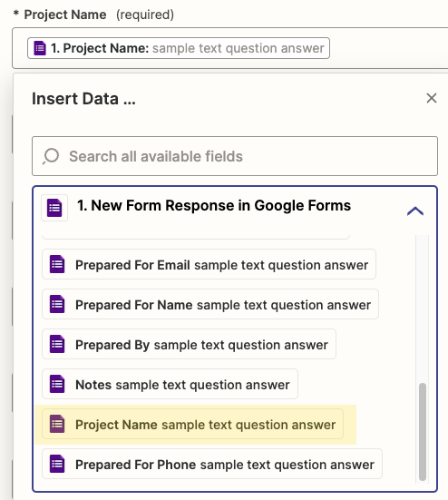Click the Forms icon beside Prepared For Phone
The height and width of the screenshot is (500, 448).
[57, 464]
